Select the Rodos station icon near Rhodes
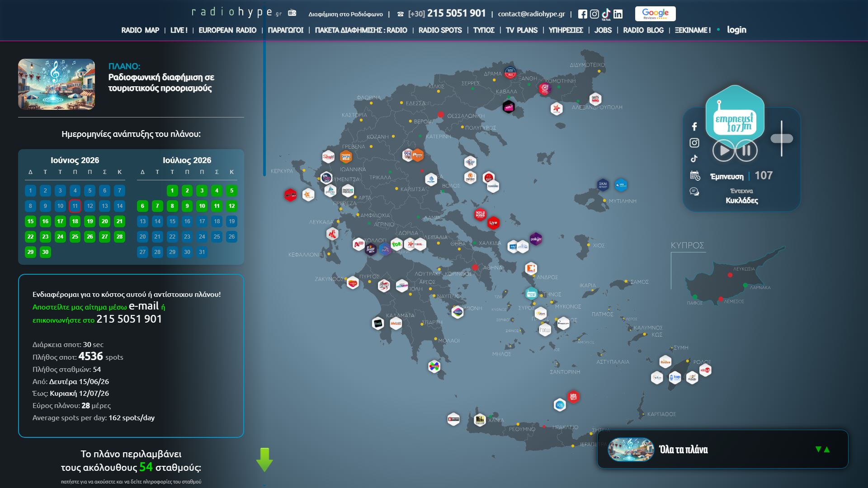This screenshot has width=868, height=488. 665,362
